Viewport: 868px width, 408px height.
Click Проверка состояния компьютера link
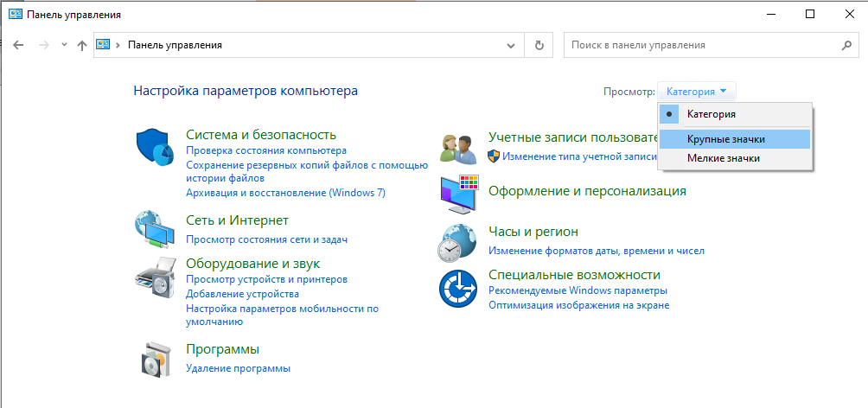(266, 150)
